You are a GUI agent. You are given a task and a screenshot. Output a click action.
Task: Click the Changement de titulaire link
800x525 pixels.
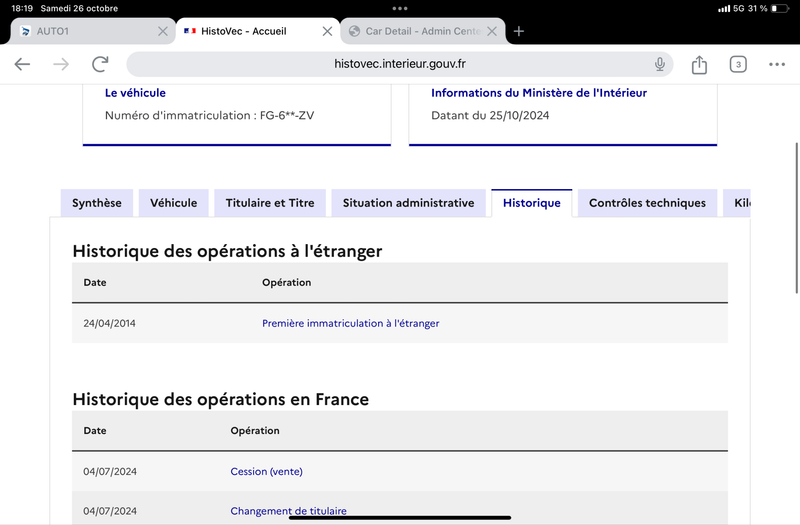click(x=288, y=511)
